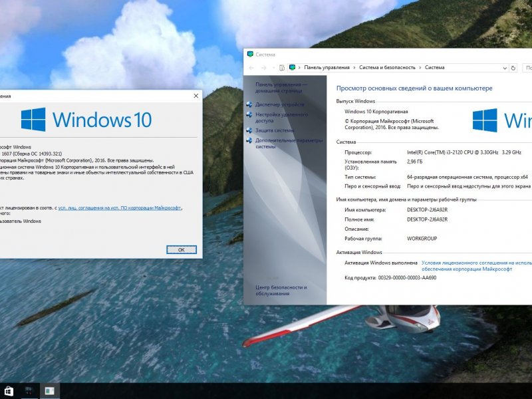Close the About Windows dialog with X

click(x=196, y=96)
